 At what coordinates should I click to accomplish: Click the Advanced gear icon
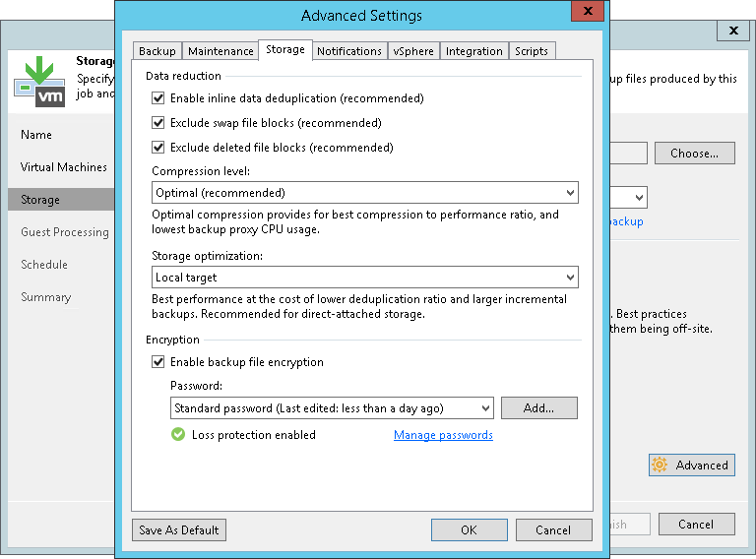(x=660, y=466)
